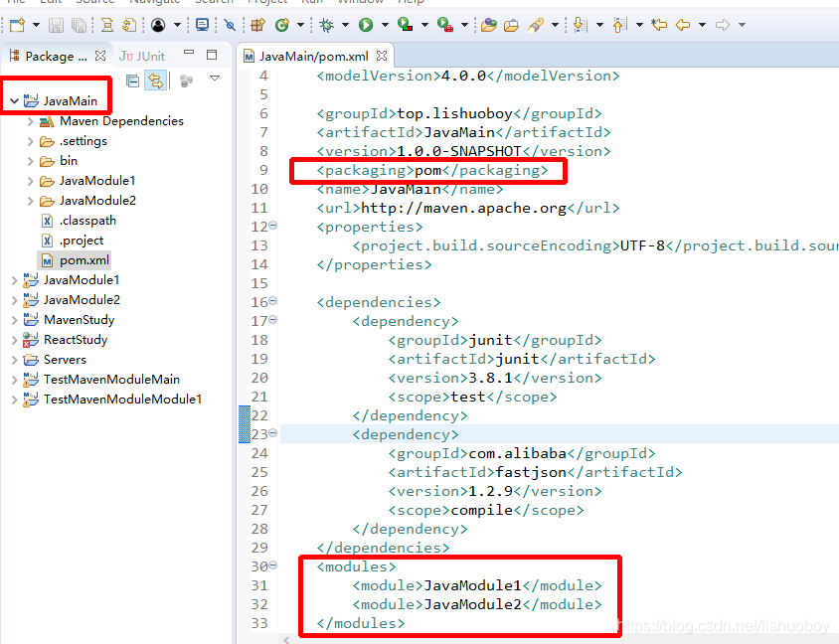Save the current file

click(55, 25)
